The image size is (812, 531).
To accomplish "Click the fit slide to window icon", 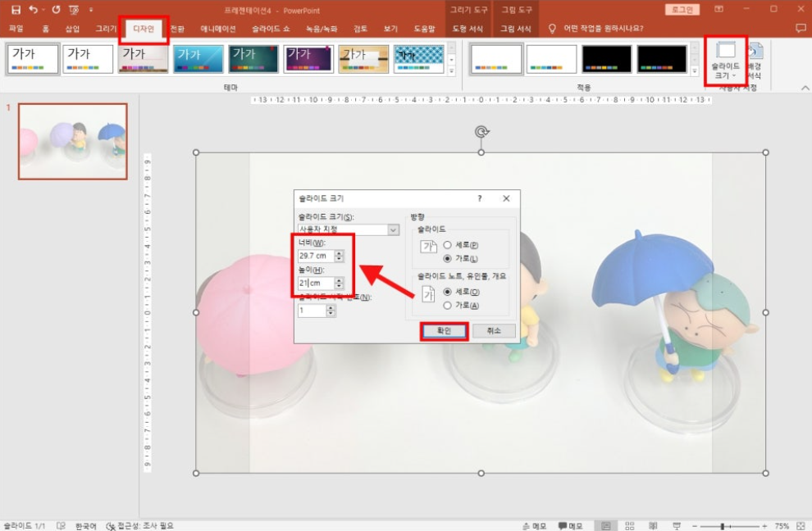I will [801, 525].
